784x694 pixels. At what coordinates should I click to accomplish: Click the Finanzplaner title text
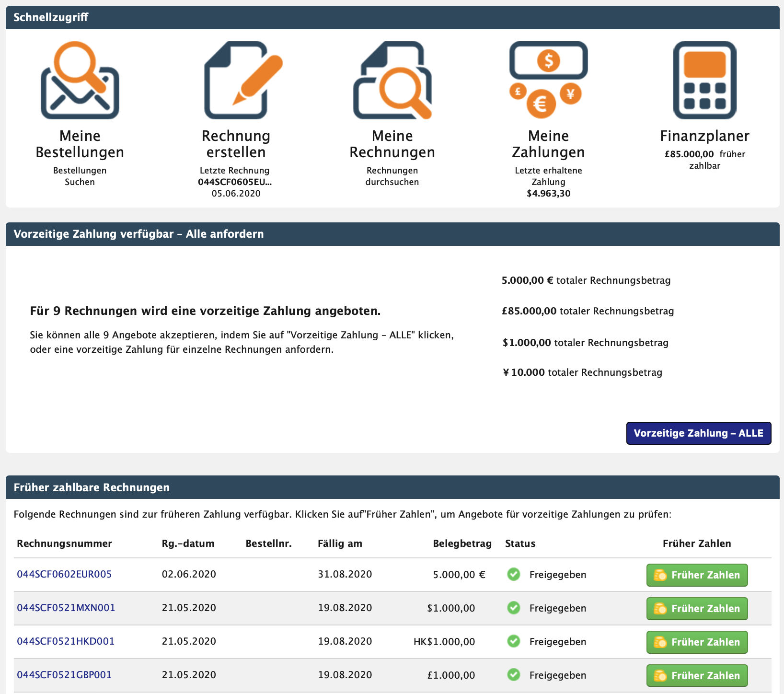pyautogui.click(x=704, y=136)
